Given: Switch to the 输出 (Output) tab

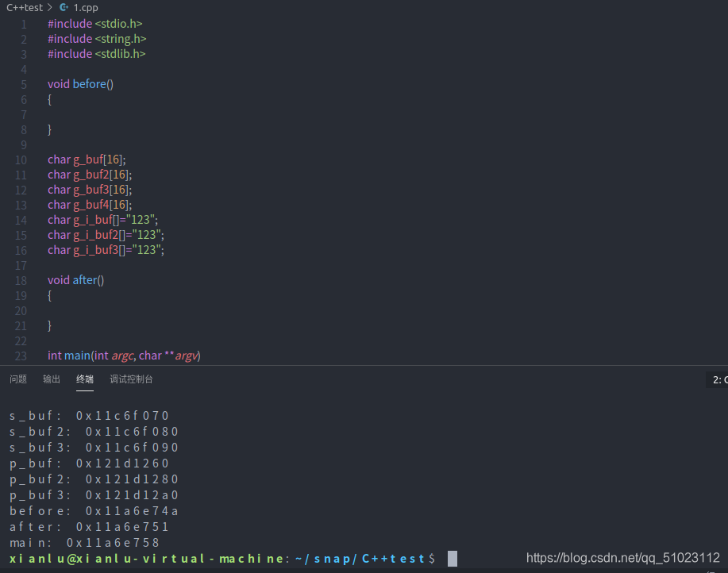Looking at the screenshot, I should coord(52,379).
